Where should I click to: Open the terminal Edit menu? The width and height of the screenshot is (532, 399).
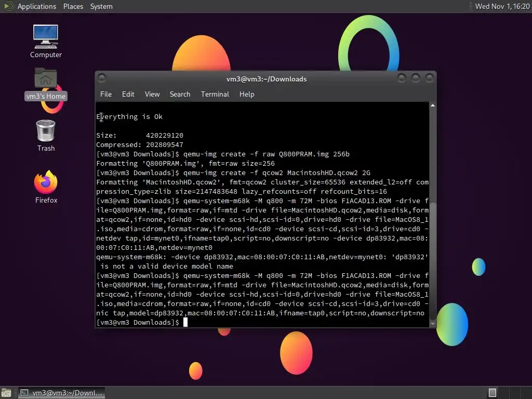click(x=128, y=95)
